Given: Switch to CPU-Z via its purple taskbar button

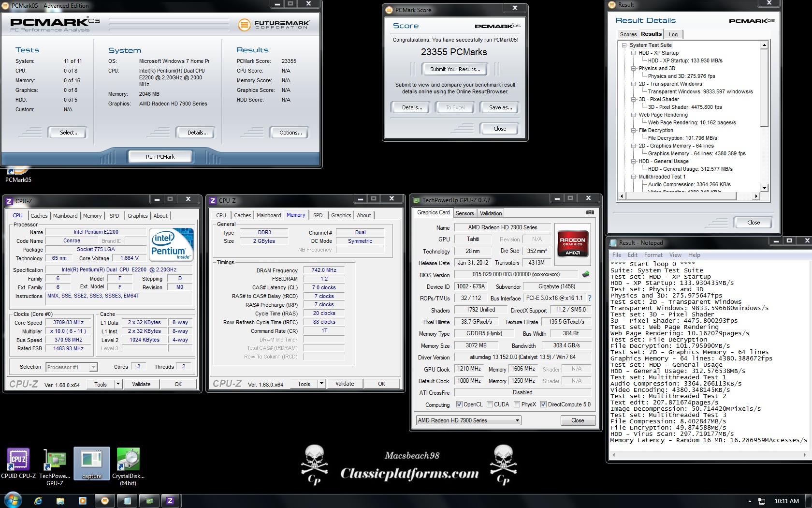Looking at the screenshot, I should coord(170,501).
